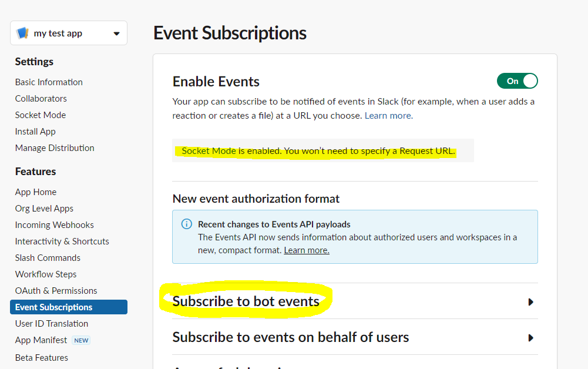Click the my test app icon

(x=22, y=33)
